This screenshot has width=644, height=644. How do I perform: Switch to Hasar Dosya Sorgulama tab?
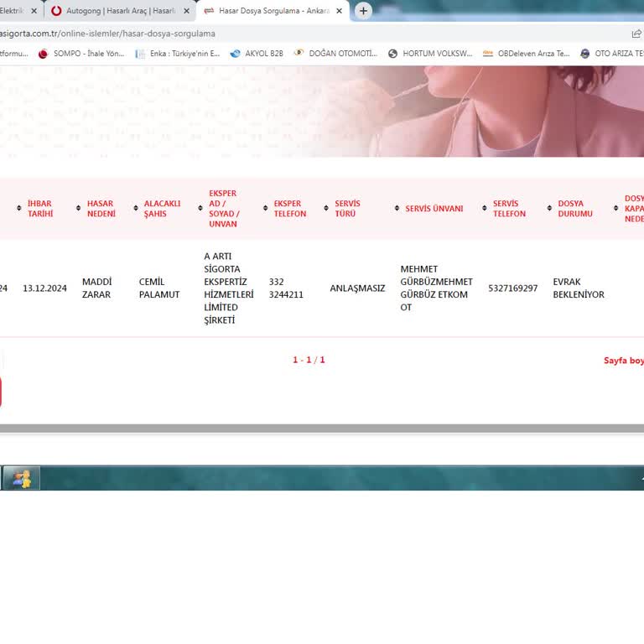[x=273, y=11]
